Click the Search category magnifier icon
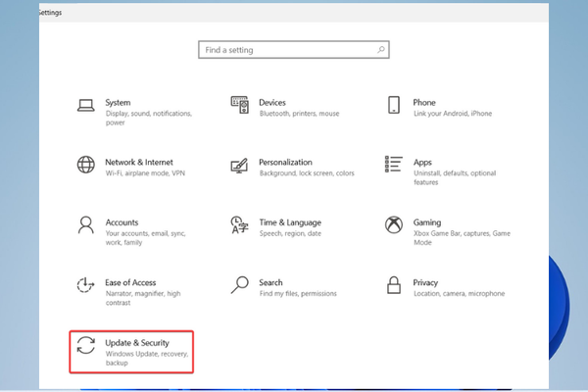 (x=239, y=285)
